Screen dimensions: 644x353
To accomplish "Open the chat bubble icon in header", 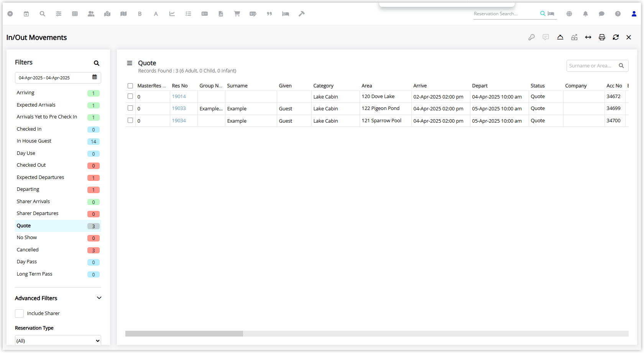I will pos(602,14).
